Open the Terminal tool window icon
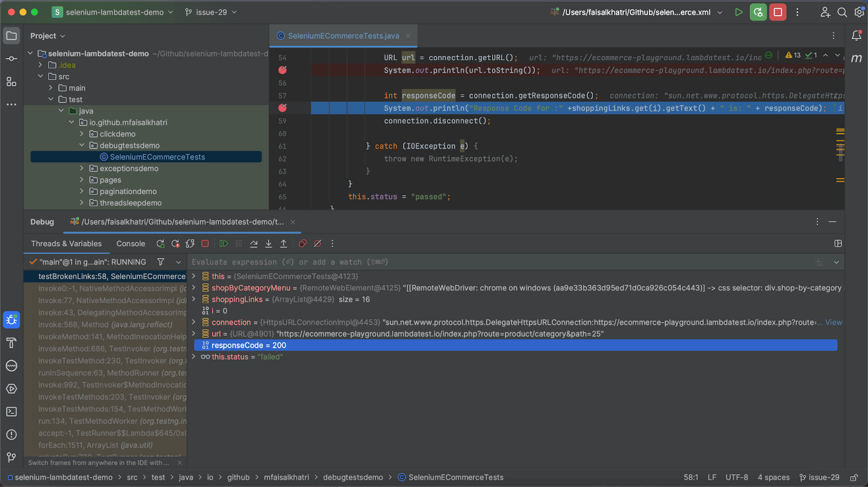 11,412
